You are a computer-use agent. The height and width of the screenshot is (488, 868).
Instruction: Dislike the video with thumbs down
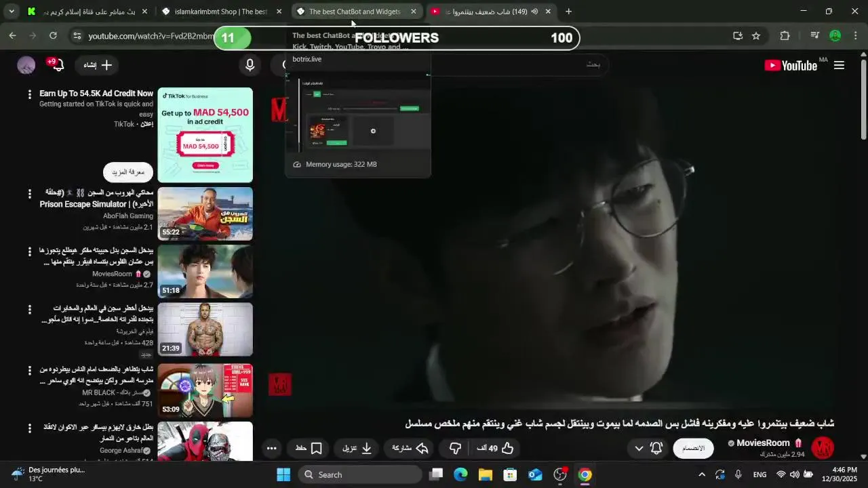click(455, 448)
